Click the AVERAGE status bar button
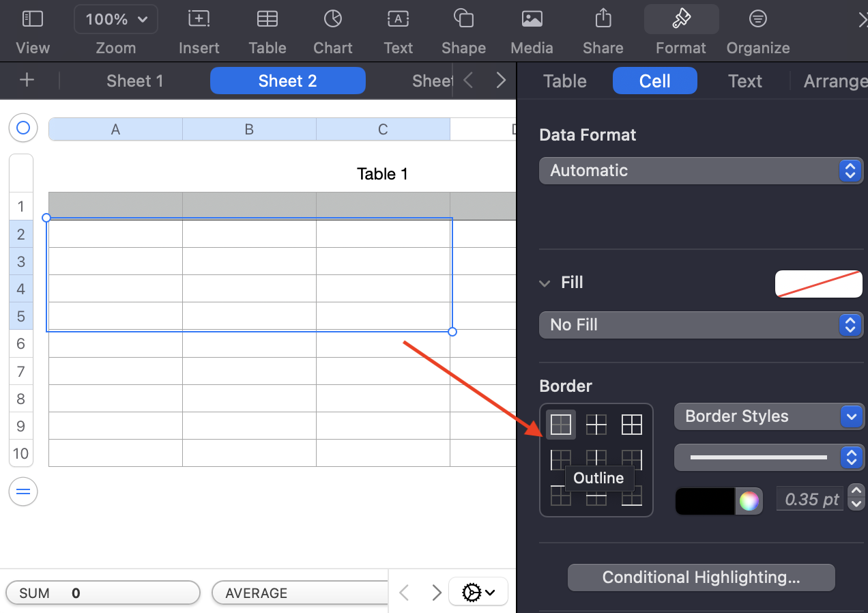 pyautogui.click(x=300, y=593)
